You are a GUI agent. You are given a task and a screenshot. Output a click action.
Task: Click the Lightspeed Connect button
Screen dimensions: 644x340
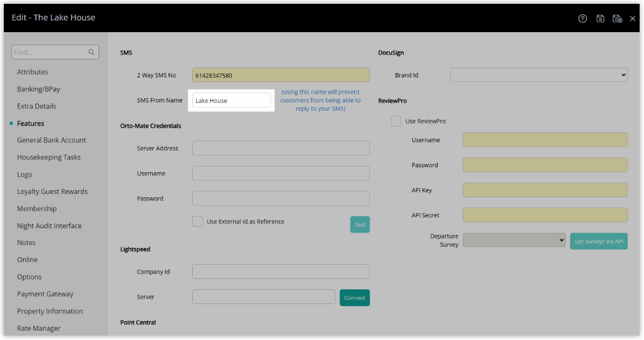[355, 297]
